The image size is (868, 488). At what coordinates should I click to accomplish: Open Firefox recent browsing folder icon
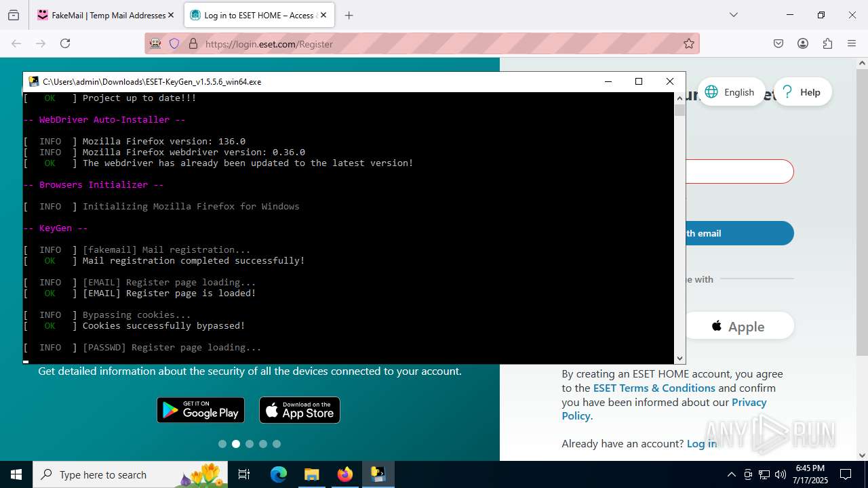tap(14, 15)
